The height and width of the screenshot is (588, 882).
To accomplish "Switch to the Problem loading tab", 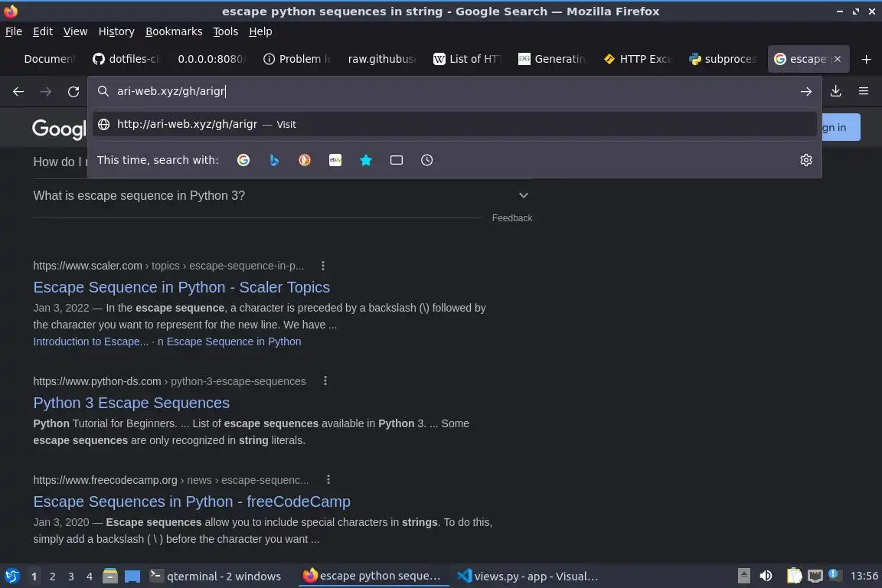I will pos(297,59).
